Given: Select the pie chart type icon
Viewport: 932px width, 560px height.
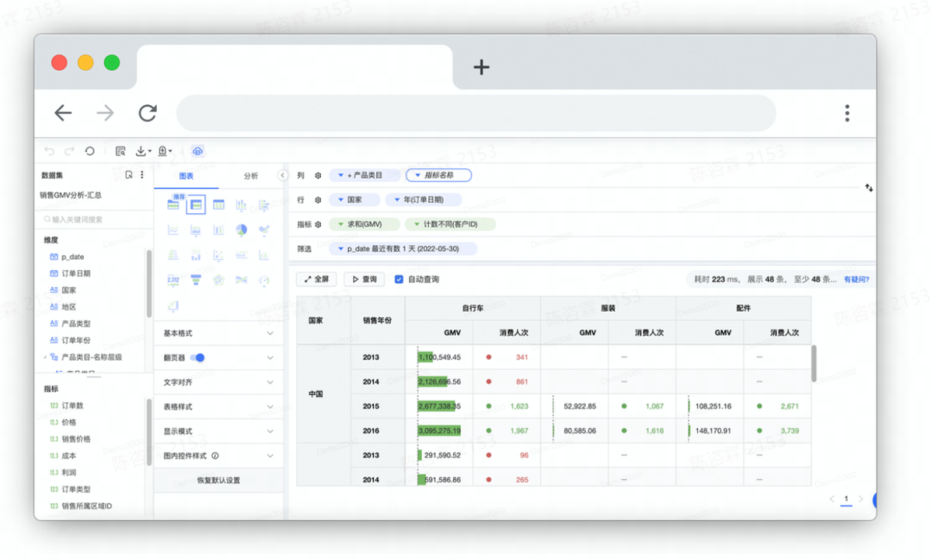Looking at the screenshot, I should pyautogui.click(x=242, y=230).
